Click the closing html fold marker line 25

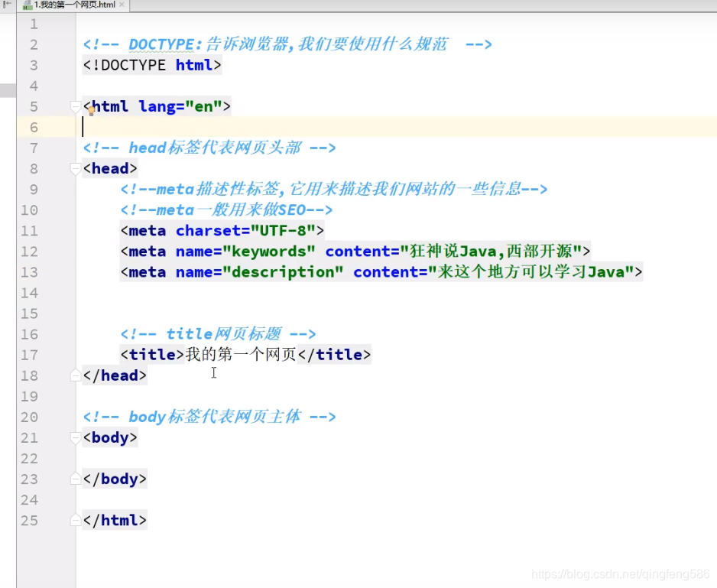[75, 521]
